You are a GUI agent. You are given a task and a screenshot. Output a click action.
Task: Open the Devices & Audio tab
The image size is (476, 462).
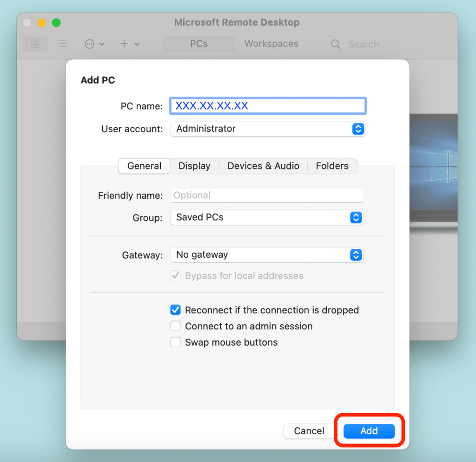(263, 166)
